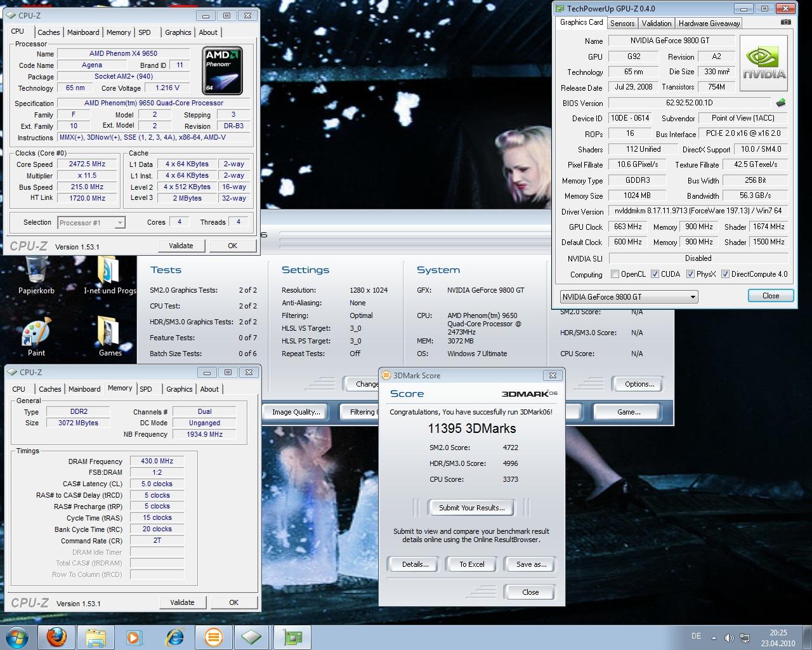Open About tab in bottom CPU-Z
This screenshot has width=812, height=650.
point(209,389)
